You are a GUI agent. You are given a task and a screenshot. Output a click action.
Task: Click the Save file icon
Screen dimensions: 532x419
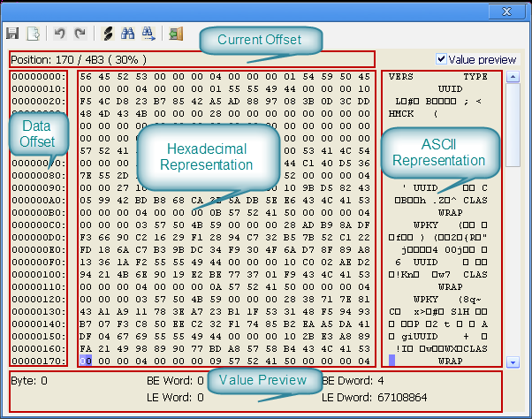click(13, 34)
